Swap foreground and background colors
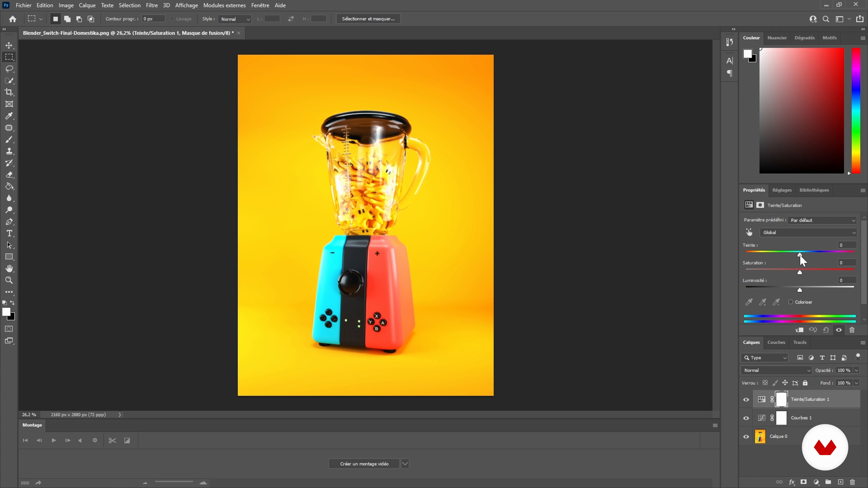 coord(12,303)
